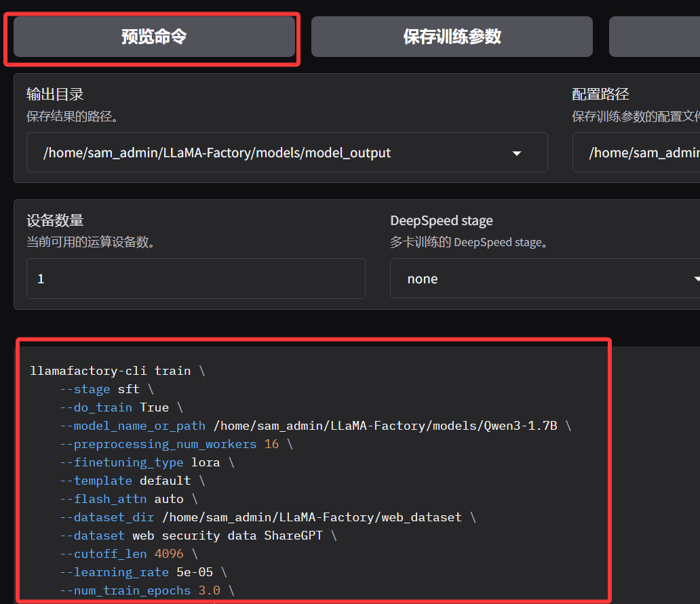700x604 pixels.
Task: Click the --num_train_epochs 3.0 line
Action: pyautogui.click(x=147, y=590)
